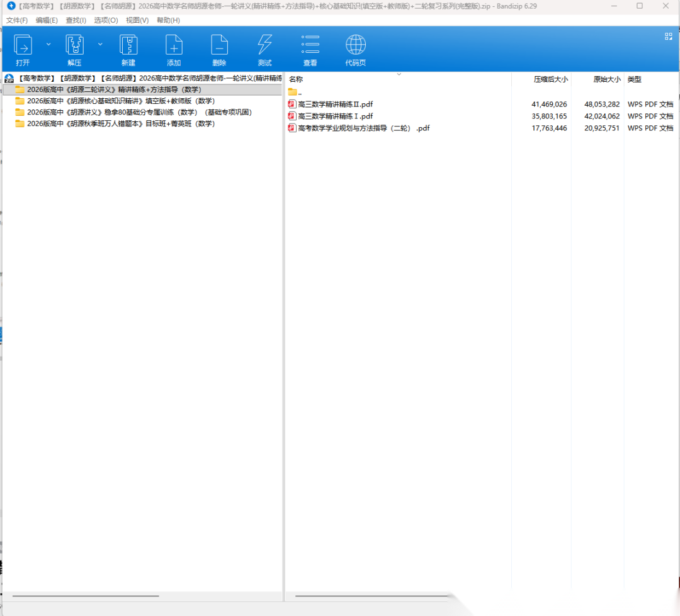
Task: Sort the list by the 压缩后大小 column
Action: click(550, 79)
